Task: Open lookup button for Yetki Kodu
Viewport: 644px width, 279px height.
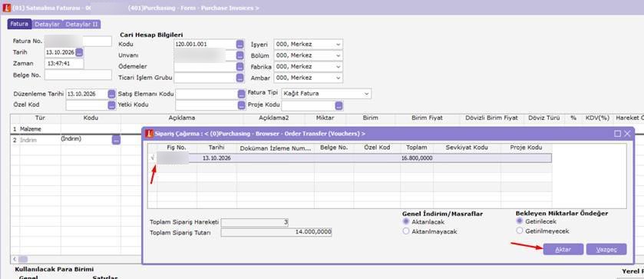Action: pos(242,105)
